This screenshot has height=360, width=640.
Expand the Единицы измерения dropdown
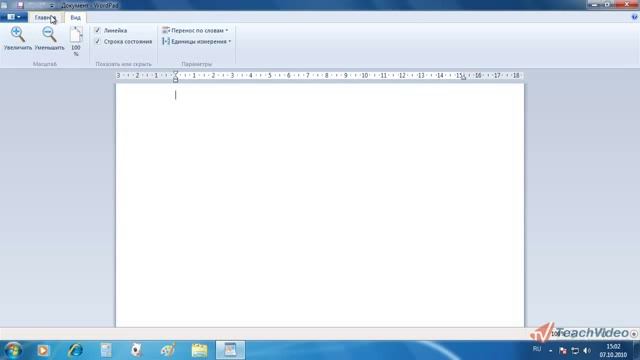click(197, 41)
